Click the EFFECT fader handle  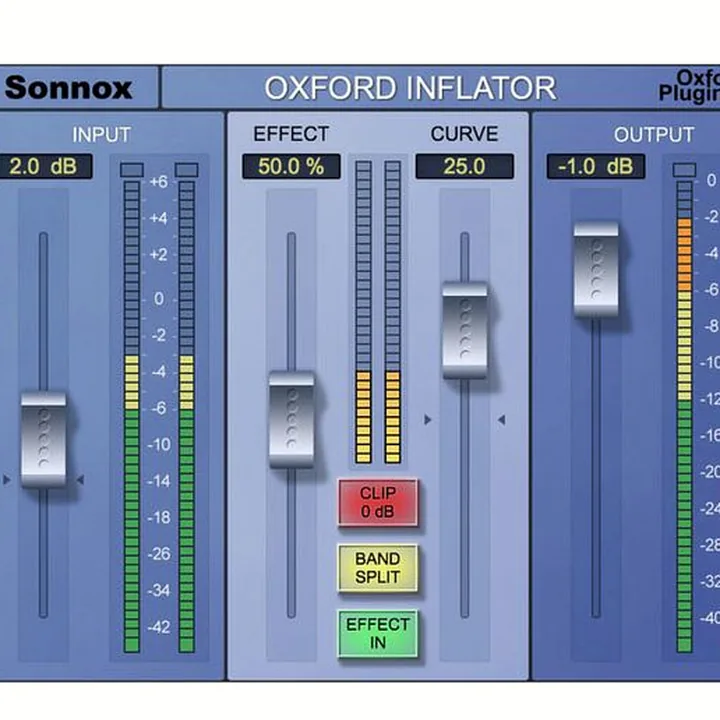coord(292,420)
